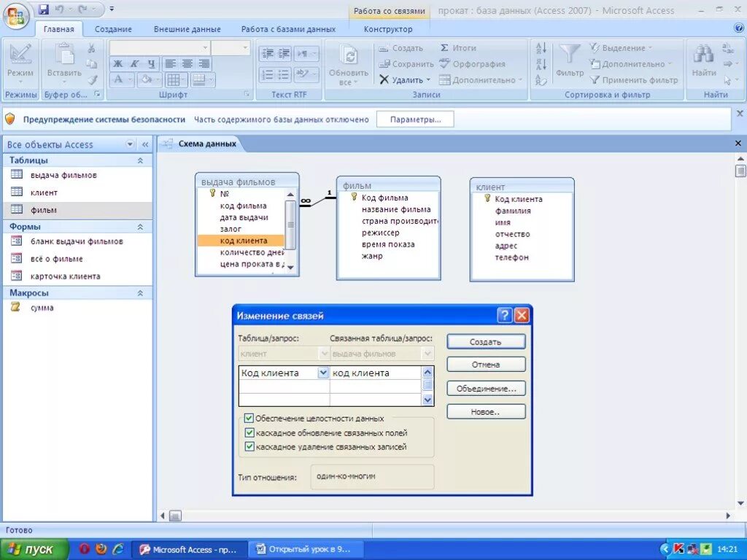Toggle каскадное обновление связанных полей checkbox
The width and height of the screenshot is (747, 560).
coord(249,433)
